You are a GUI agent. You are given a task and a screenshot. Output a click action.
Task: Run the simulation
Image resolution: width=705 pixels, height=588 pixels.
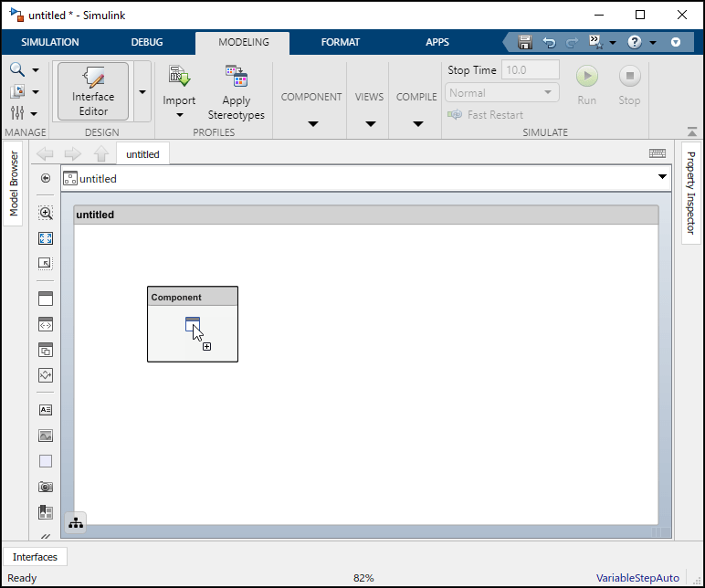(x=587, y=86)
